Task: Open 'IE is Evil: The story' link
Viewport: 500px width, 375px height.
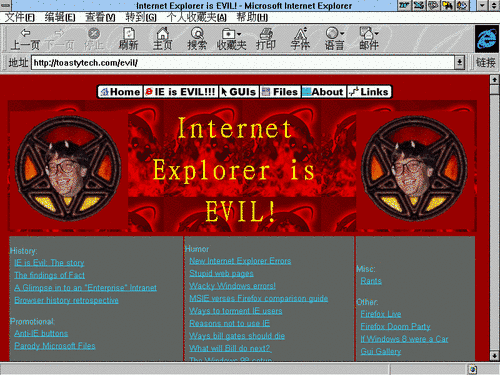Action: tap(49, 263)
